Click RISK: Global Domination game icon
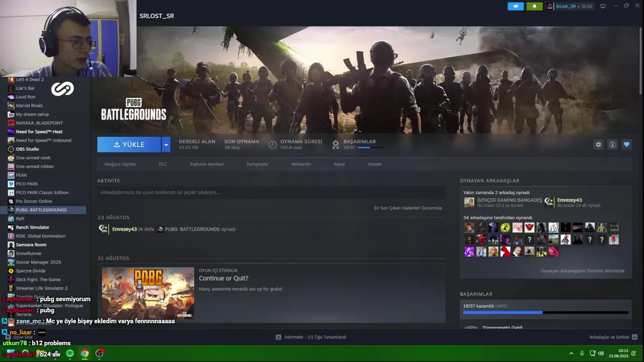Screen dimensions: 644x362 click(11, 236)
